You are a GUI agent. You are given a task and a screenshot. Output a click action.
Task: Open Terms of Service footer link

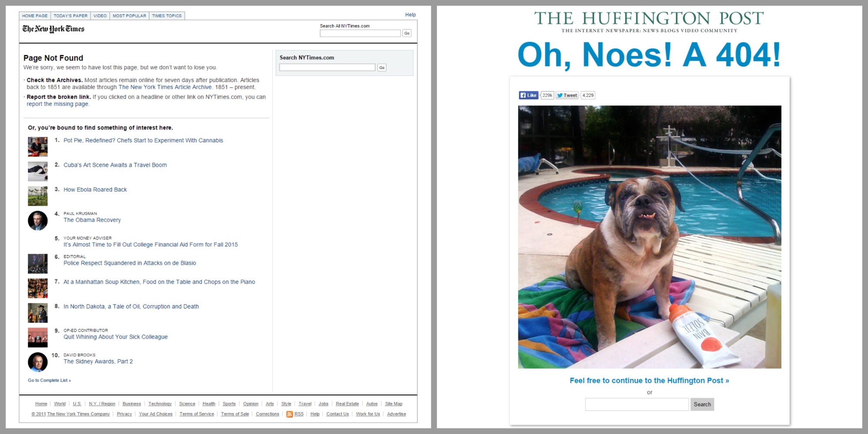pyautogui.click(x=197, y=414)
